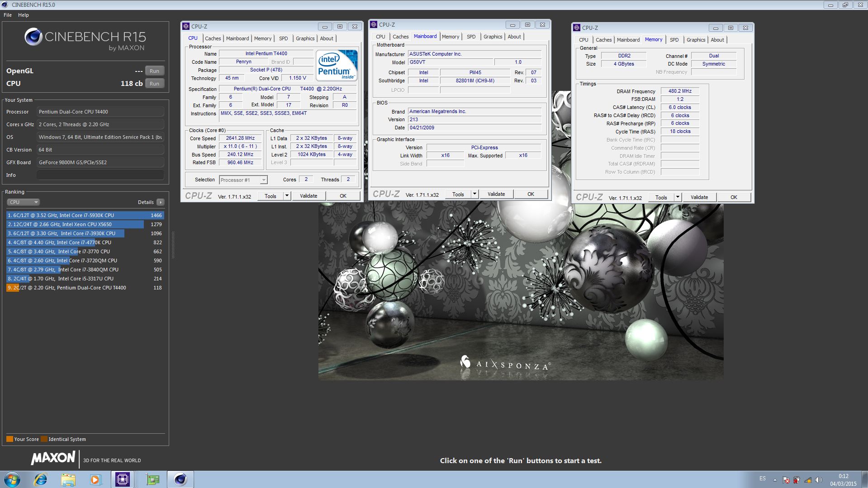Click OK in CPU-Z CPU window
This screenshot has width=868, height=488.
click(x=343, y=196)
